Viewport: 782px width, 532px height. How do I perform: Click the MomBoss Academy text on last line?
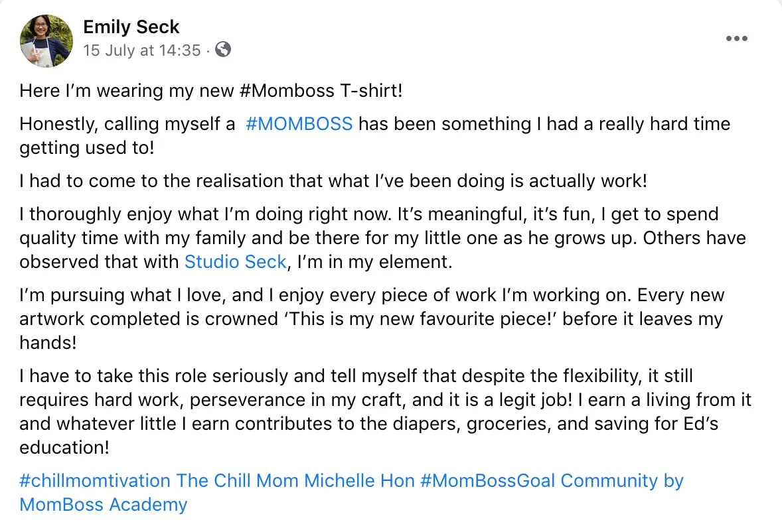(104, 505)
